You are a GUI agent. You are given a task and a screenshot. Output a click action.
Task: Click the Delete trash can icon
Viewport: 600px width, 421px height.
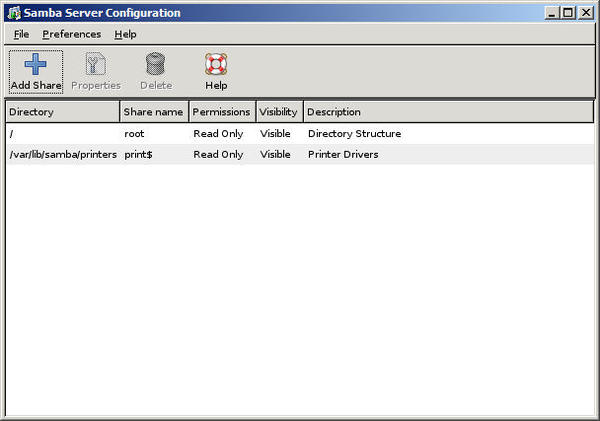point(155,64)
